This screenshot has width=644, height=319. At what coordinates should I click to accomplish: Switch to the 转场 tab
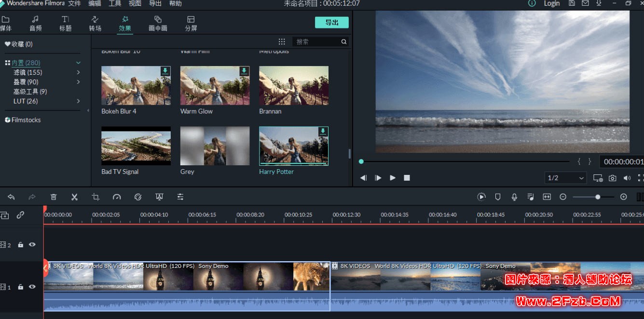pyautogui.click(x=95, y=23)
